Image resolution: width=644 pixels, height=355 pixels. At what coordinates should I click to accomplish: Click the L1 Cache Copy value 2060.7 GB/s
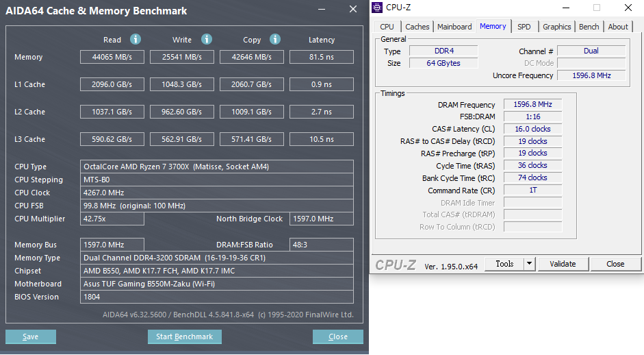tap(252, 84)
